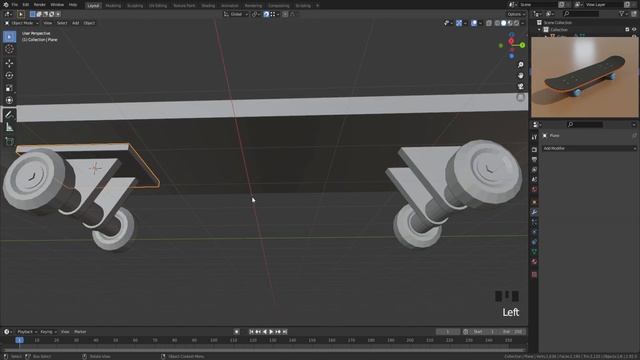Switch perspective/orthographic grid icon
Image resolution: width=640 pixels, height=360 pixels.
(x=520, y=97)
